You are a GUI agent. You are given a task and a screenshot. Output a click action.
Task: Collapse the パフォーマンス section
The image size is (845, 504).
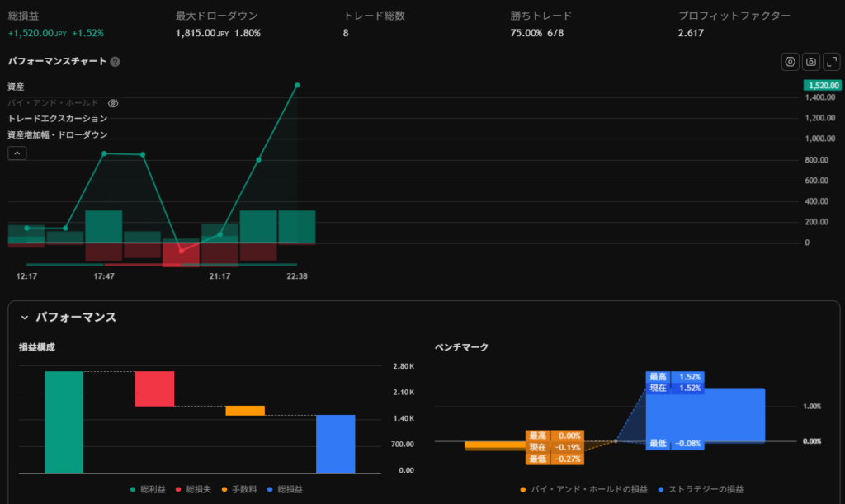[25, 318]
